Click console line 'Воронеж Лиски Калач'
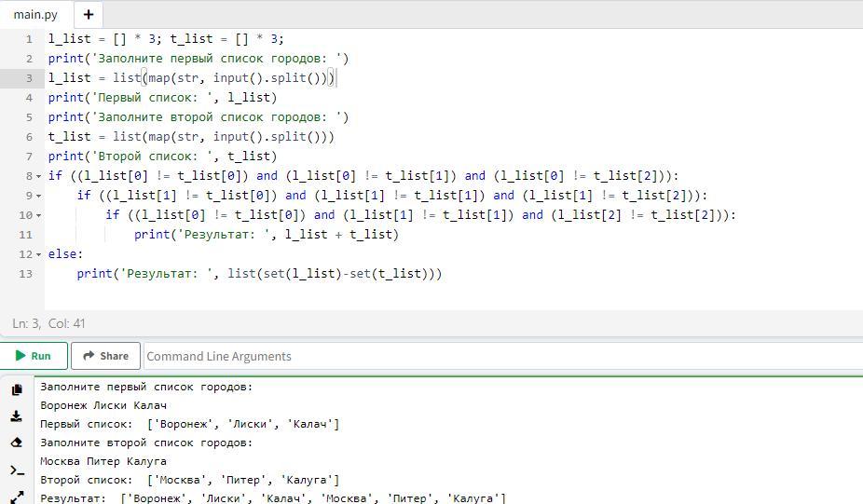The image size is (863, 504). (x=103, y=405)
